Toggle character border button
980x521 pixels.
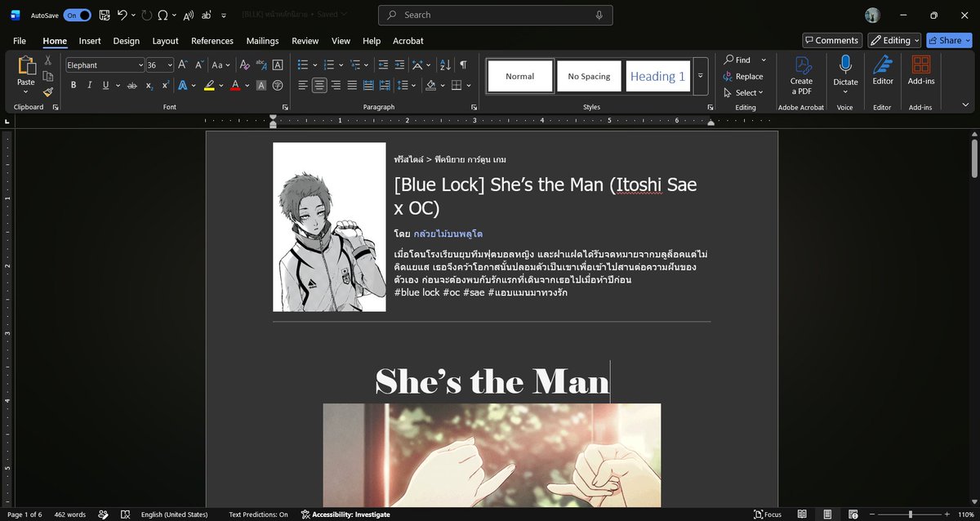[278, 65]
